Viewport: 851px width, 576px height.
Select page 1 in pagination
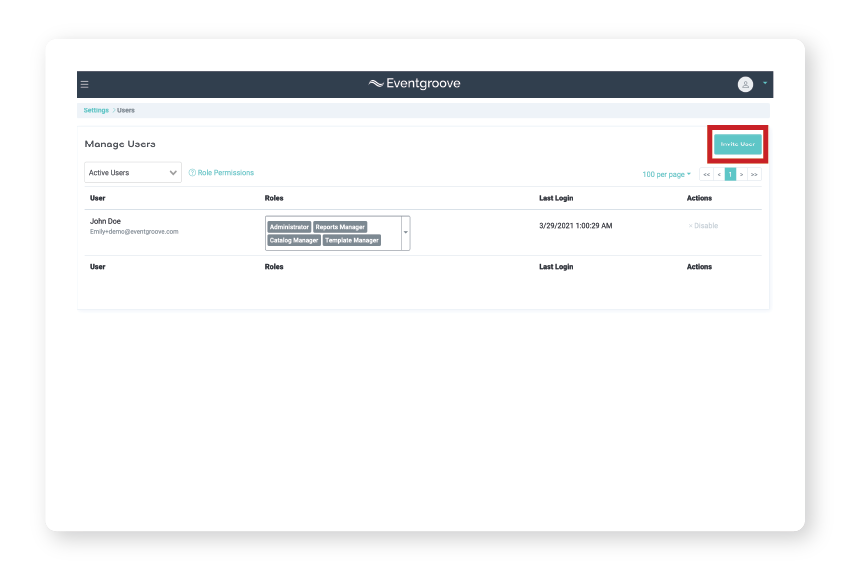(730, 174)
